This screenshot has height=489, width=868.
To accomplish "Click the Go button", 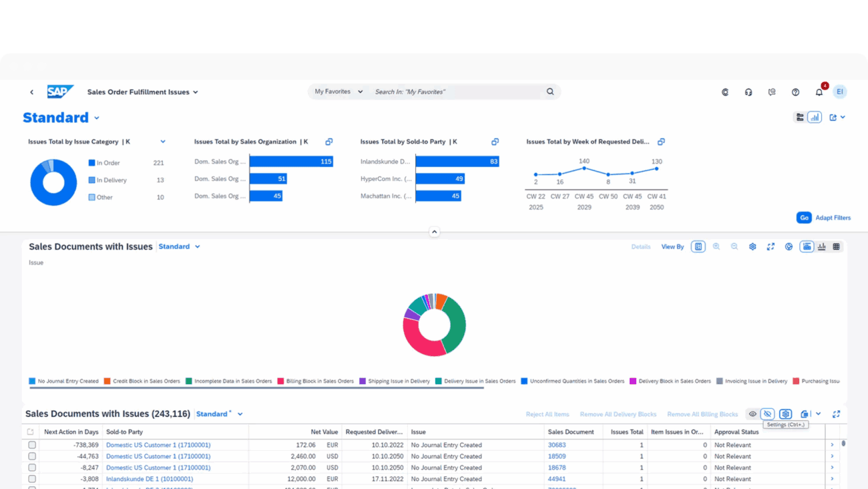I will point(804,218).
